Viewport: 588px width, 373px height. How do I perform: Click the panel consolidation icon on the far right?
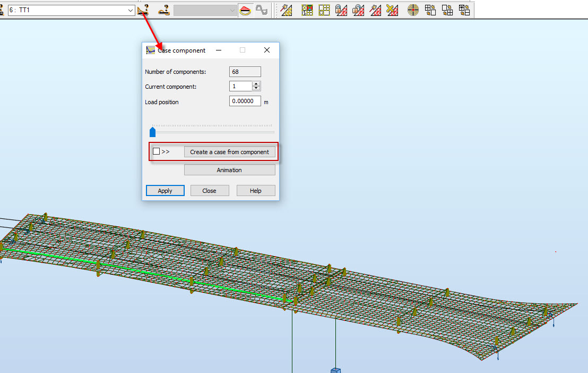tap(464, 10)
